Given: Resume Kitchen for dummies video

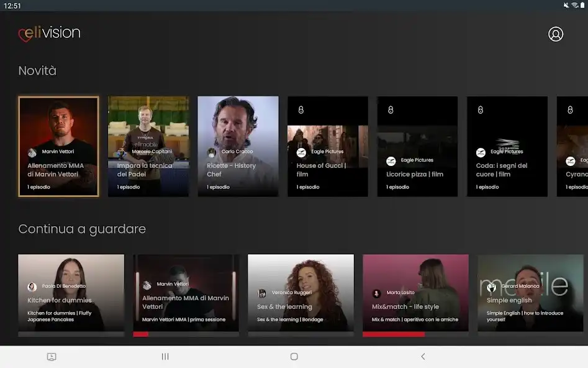Looking at the screenshot, I should (71, 292).
